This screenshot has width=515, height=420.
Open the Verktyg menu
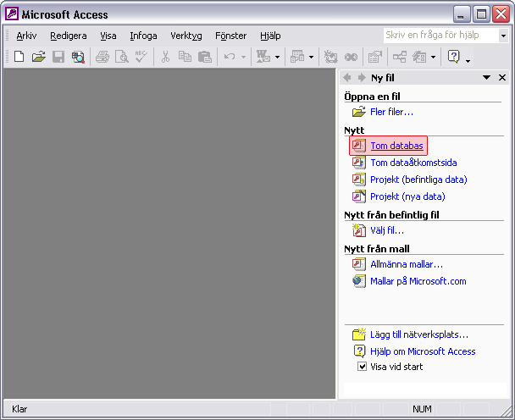(186, 36)
